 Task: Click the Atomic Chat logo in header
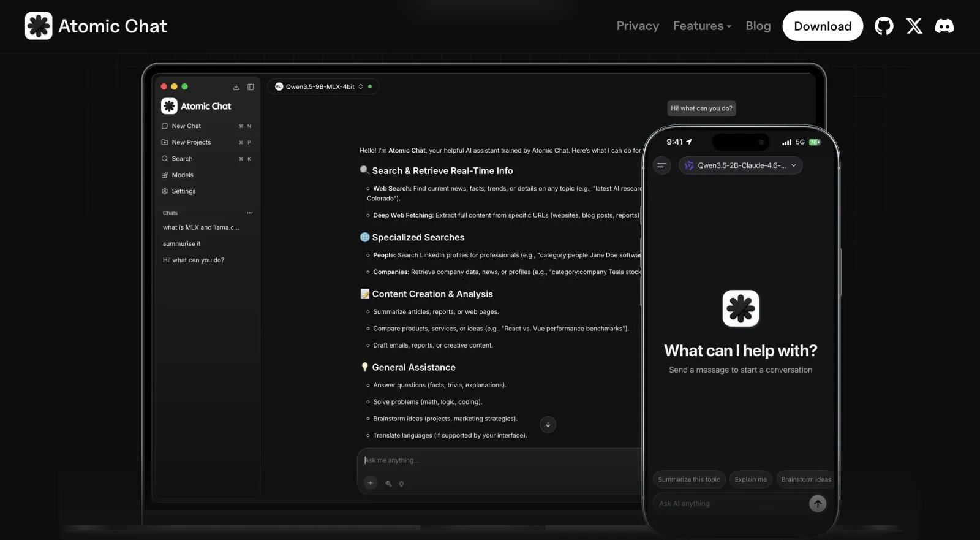[x=96, y=26]
